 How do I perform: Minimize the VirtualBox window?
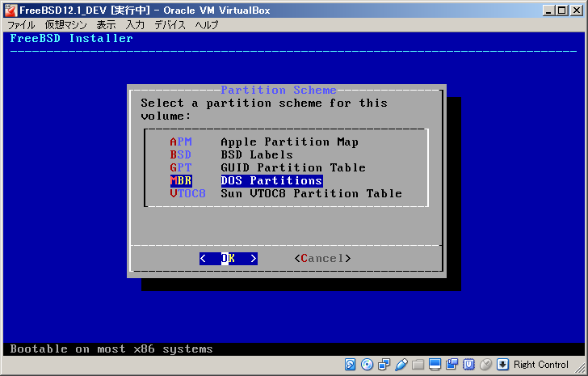548,11
